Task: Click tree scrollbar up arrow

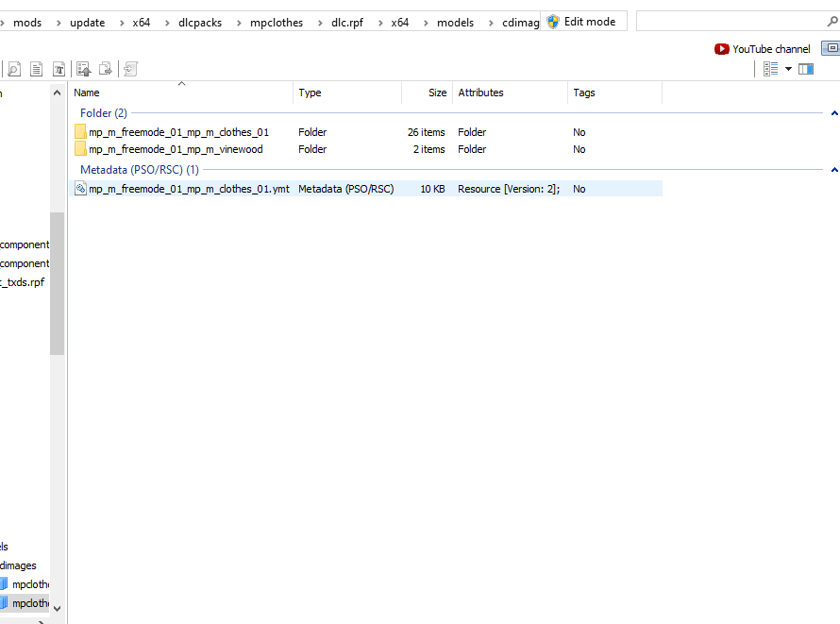Action: pos(58,93)
